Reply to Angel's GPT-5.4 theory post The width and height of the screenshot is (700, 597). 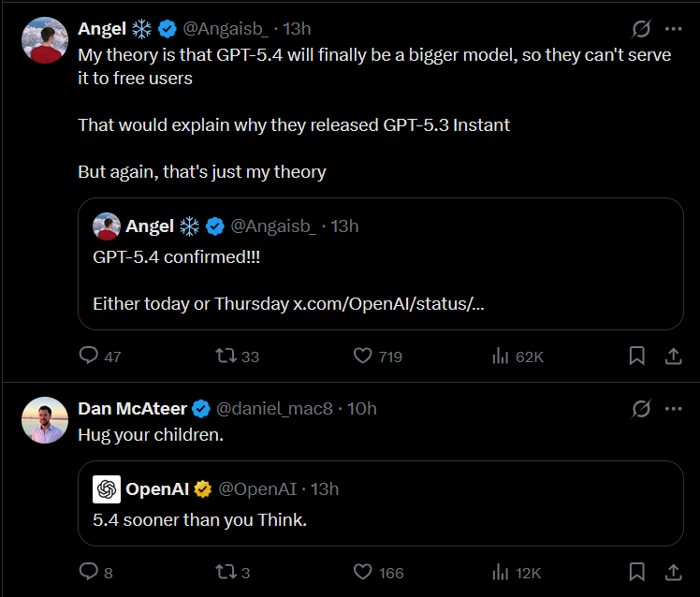(x=89, y=356)
